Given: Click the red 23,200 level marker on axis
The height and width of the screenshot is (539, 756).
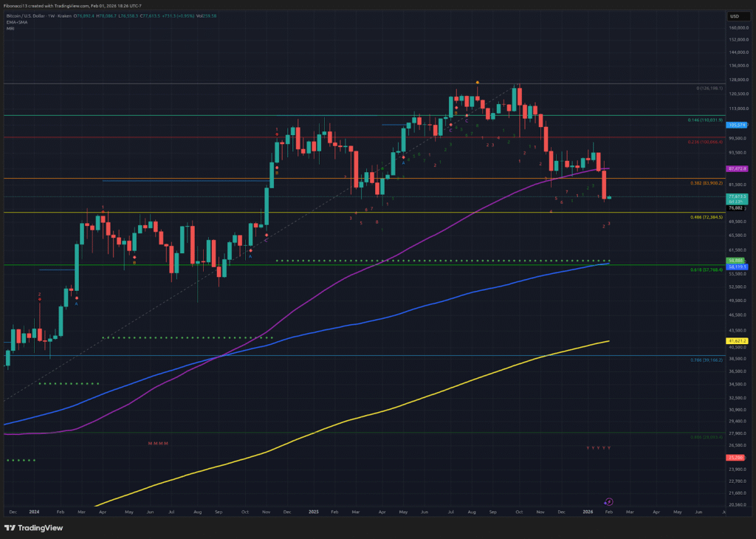Looking at the screenshot, I should click(735, 458).
